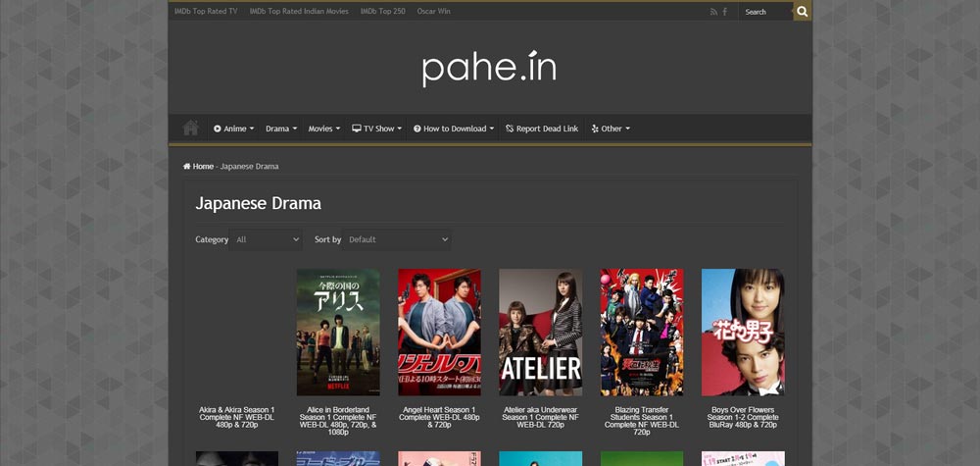Open Oscar Win link
The width and height of the screenshot is (980, 466).
pyautogui.click(x=434, y=11)
